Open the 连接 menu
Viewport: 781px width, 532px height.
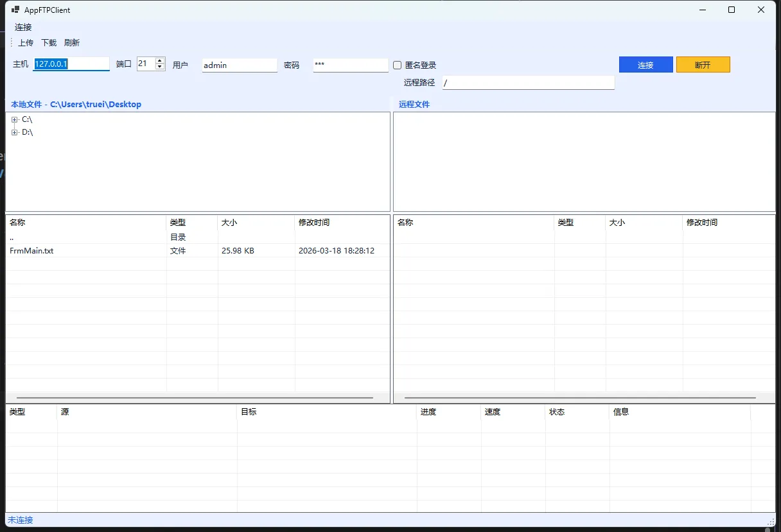pyautogui.click(x=23, y=27)
